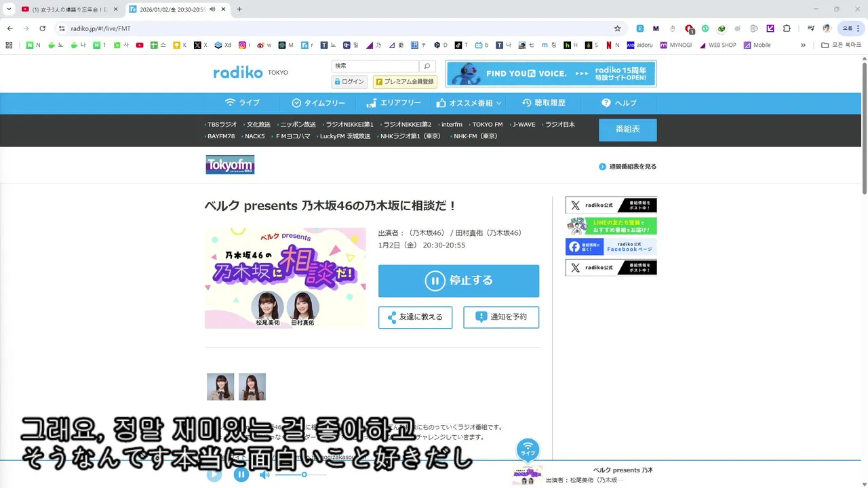The height and width of the screenshot is (488, 868).
Task: Adjust the player volume slider
Action: tap(300, 474)
